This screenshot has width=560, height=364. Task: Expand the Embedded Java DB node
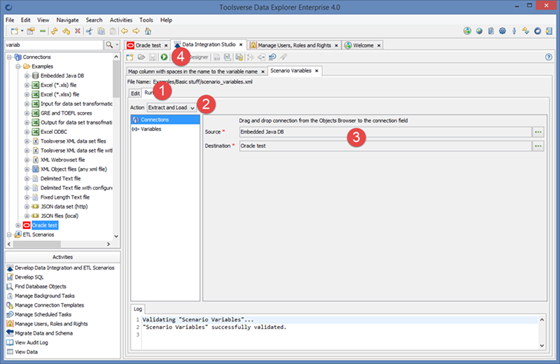[x=27, y=76]
